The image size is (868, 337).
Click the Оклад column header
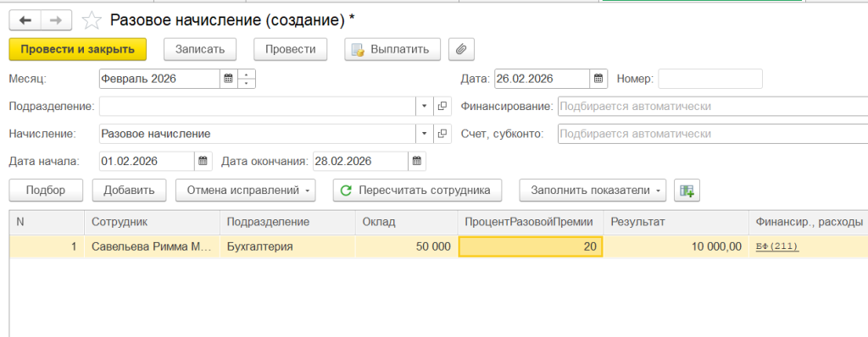point(407,222)
